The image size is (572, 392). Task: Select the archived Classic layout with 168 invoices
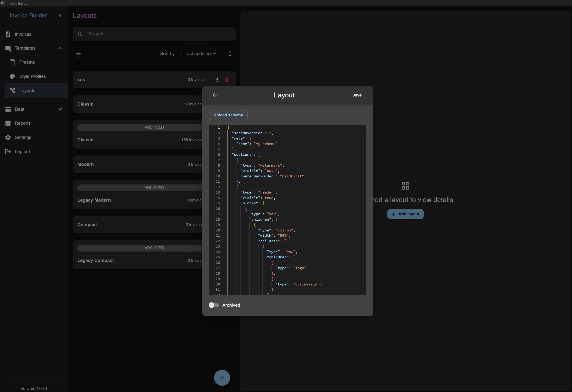click(x=137, y=134)
